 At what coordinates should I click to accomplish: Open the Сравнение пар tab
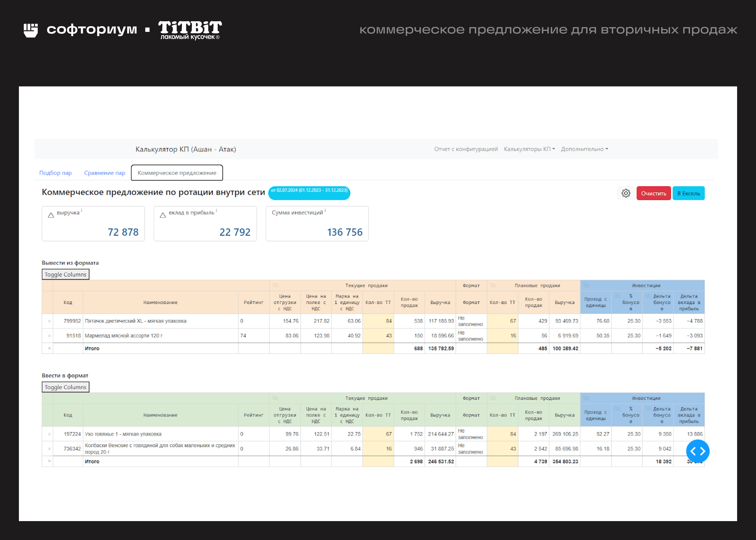pos(105,173)
